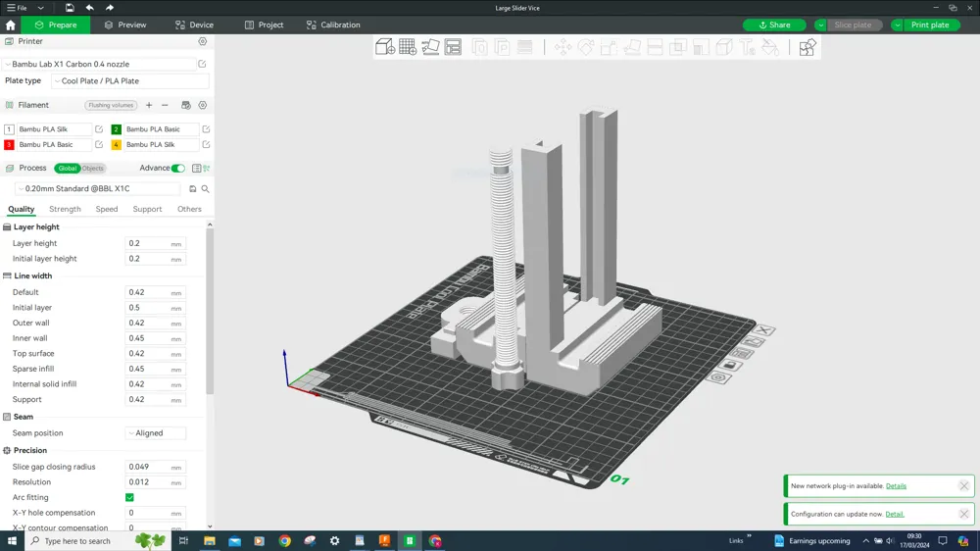Switch the process scope to Objects
This screenshot has height=551, width=980.
coord(93,169)
